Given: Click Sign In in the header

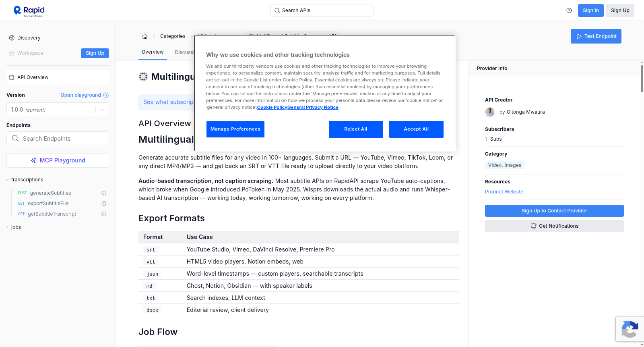Looking at the screenshot, I should click(591, 10).
